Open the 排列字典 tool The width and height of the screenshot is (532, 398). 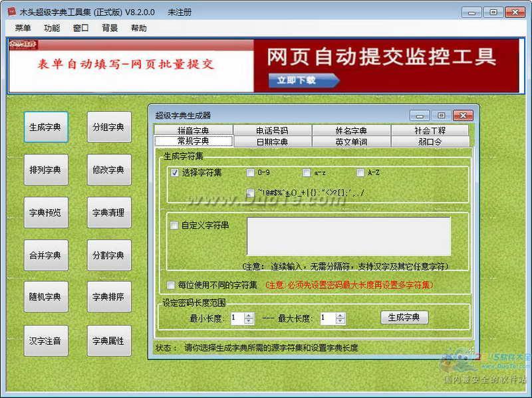[x=46, y=169]
